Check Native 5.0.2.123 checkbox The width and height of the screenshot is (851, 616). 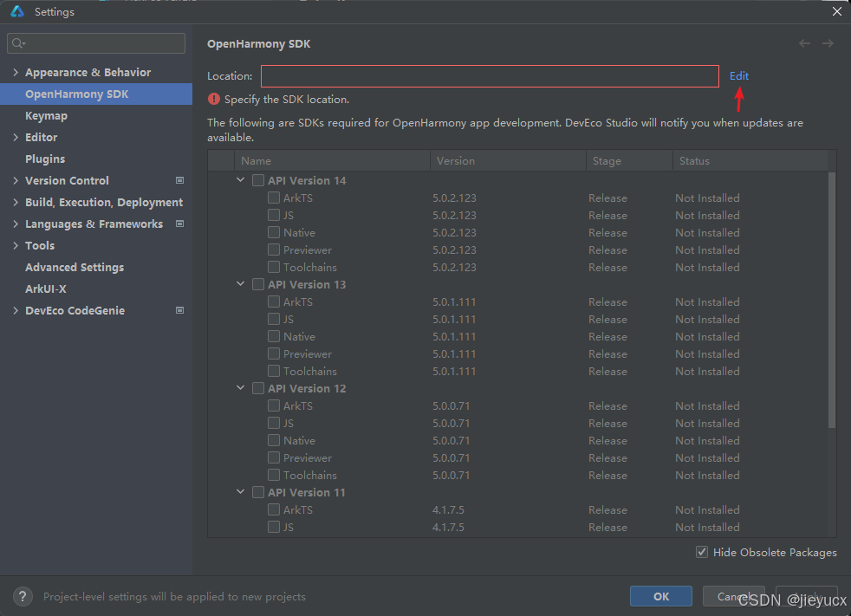tap(274, 232)
